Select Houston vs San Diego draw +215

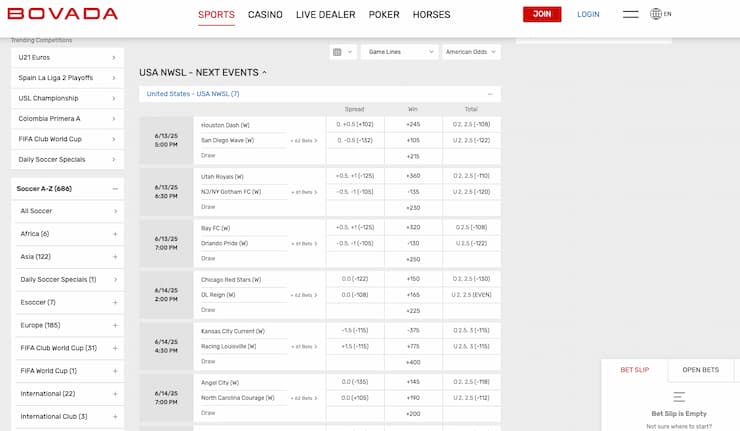click(x=413, y=156)
